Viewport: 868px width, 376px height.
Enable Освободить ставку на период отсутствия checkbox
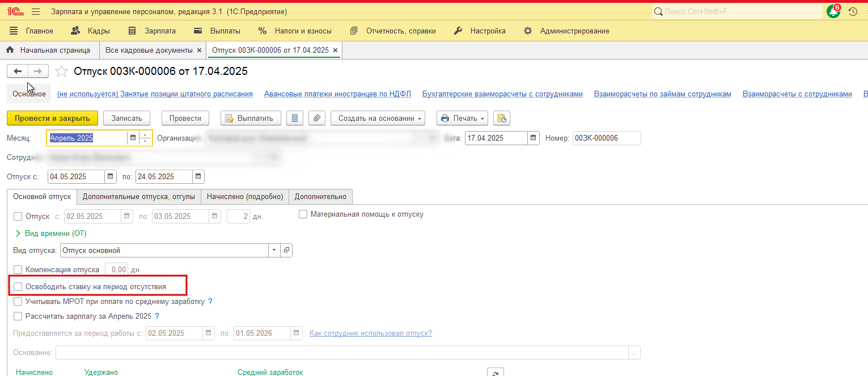point(18,287)
